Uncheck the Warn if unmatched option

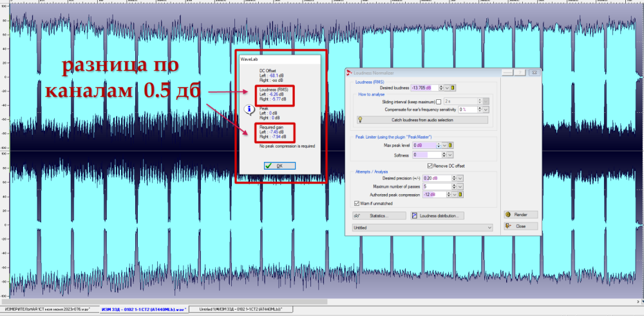(x=357, y=203)
